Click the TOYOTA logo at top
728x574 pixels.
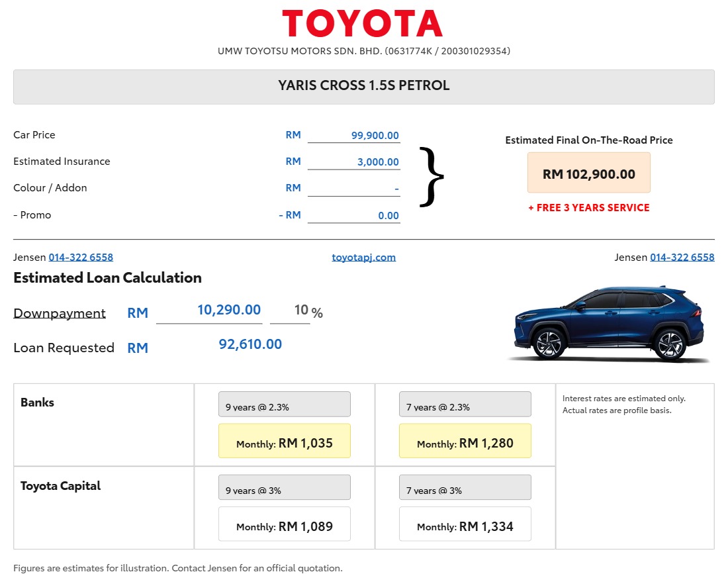pos(362,24)
